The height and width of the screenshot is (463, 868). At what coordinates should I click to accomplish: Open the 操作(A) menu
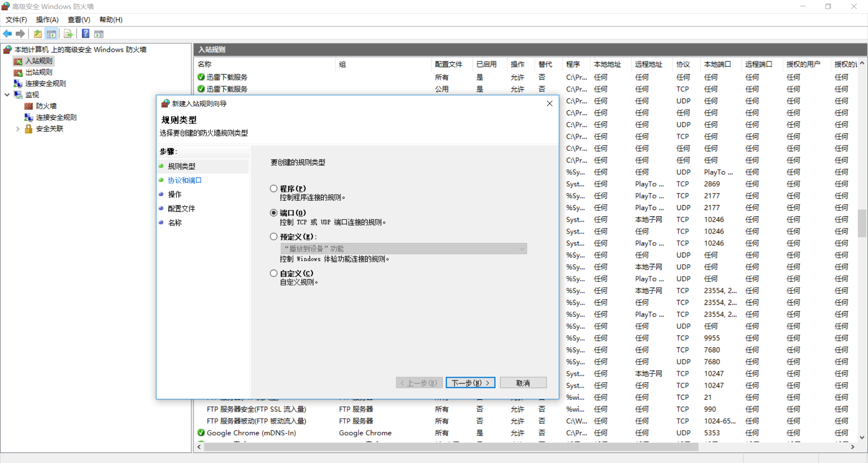click(47, 19)
